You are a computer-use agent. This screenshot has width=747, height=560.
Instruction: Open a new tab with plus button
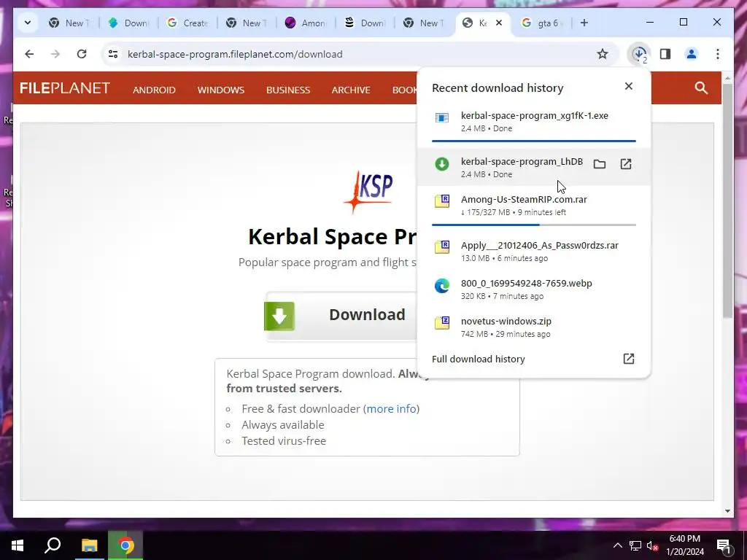coord(584,23)
